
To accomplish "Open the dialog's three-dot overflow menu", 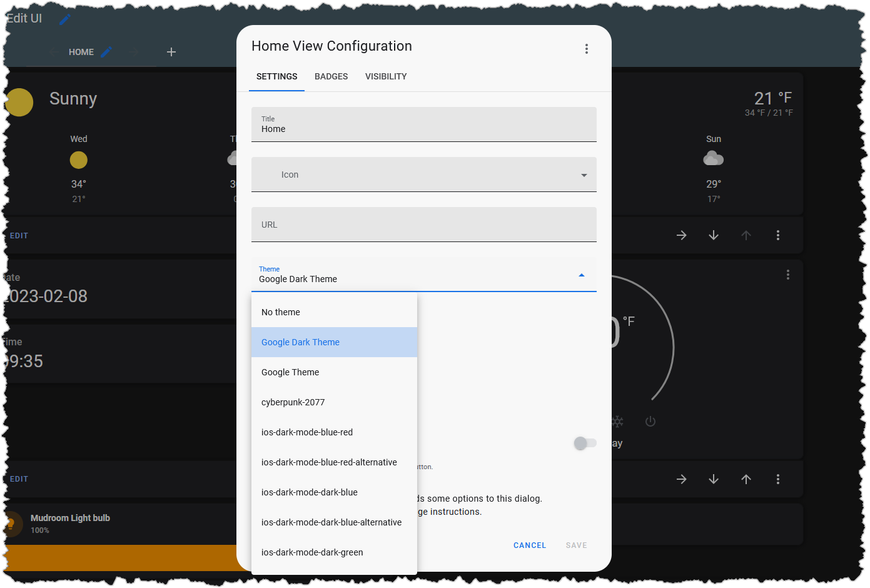I will [587, 48].
